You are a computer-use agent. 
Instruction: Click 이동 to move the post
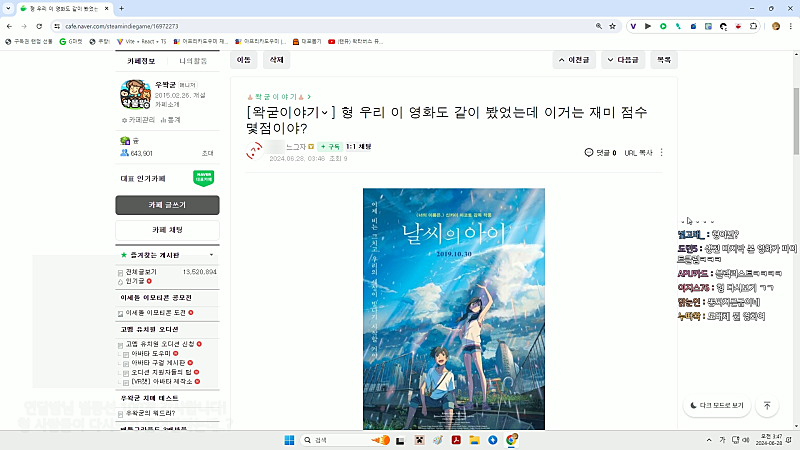click(x=244, y=60)
